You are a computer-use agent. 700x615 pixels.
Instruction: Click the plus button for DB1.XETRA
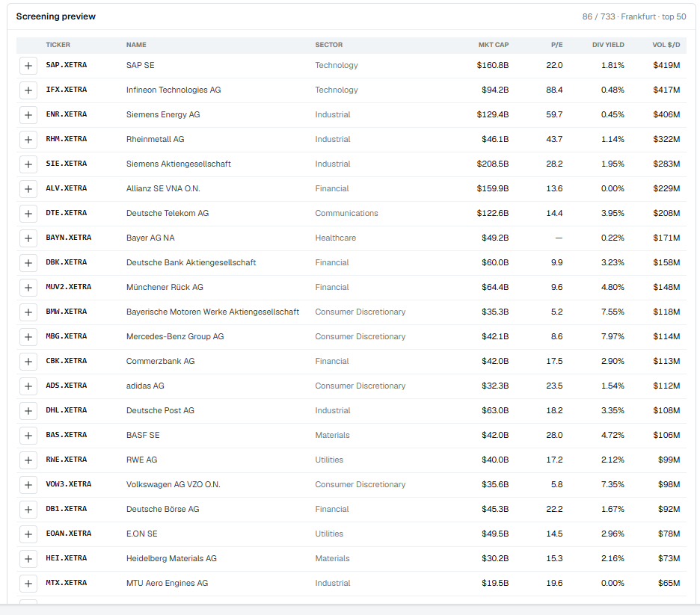point(28,510)
